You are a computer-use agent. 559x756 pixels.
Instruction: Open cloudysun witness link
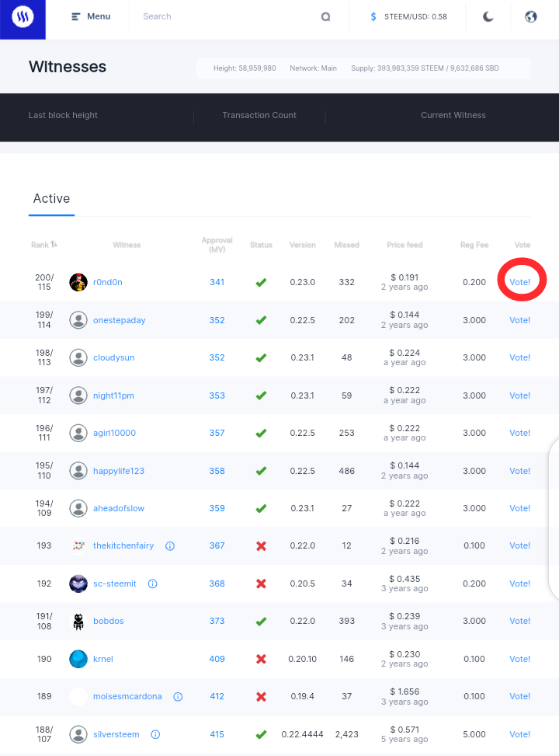tap(113, 357)
